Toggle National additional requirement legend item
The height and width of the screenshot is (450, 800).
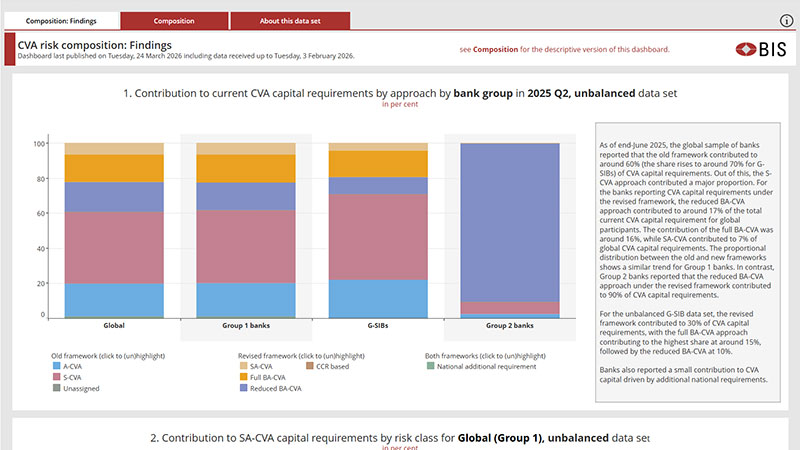(x=482, y=366)
